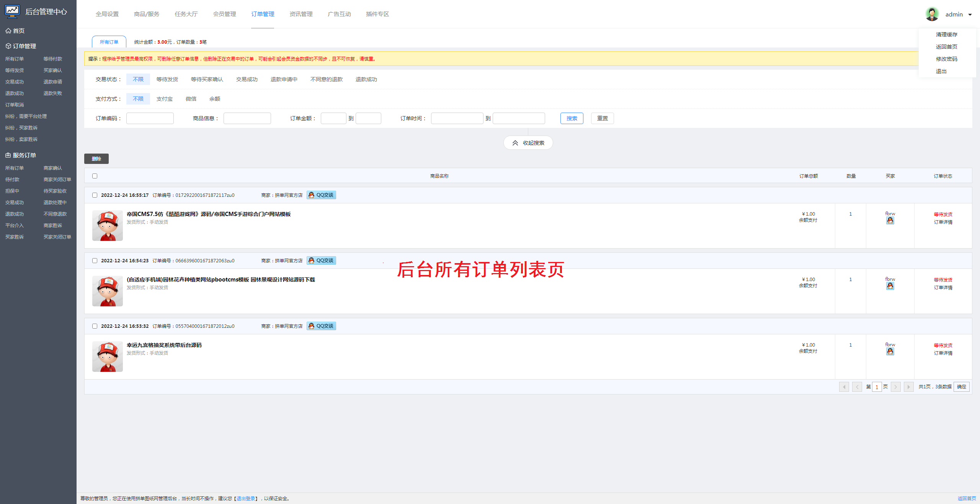The height and width of the screenshot is (504, 980).
Task: Check the order dated 2022-12-24 16:53:32
Action: click(x=95, y=326)
